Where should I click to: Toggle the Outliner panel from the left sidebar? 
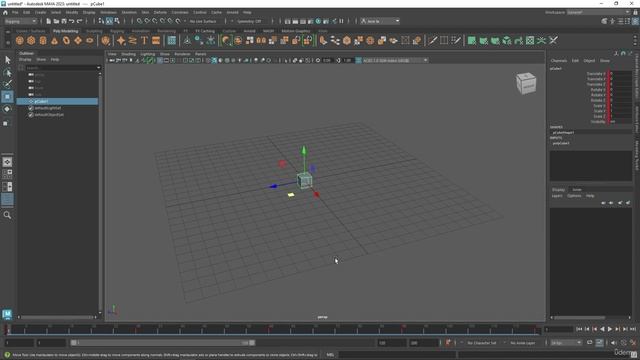point(7,200)
